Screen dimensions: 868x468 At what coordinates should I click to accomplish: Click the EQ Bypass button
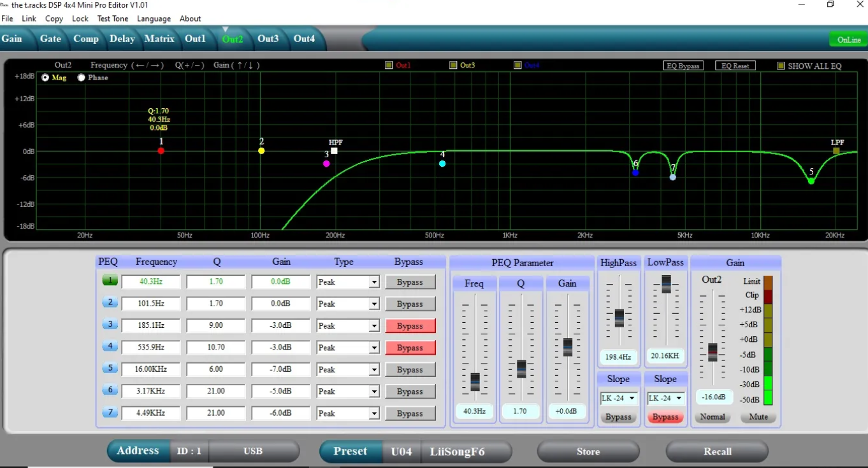(x=683, y=66)
